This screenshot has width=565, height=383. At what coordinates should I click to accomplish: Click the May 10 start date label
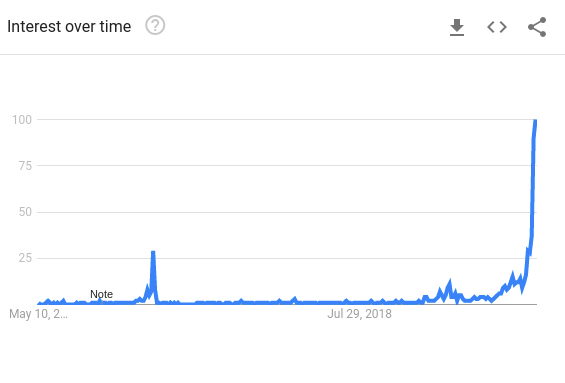tap(38, 314)
